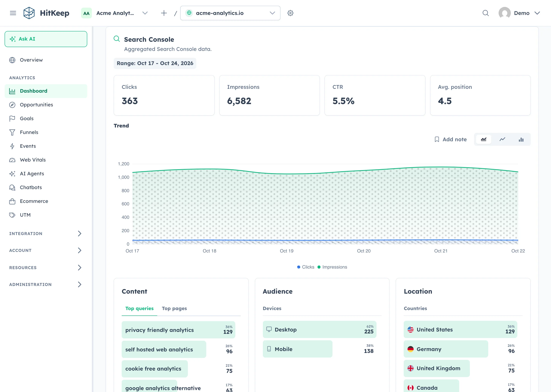Switch trend chart to bar view
The image size is (551, 392).
click(x=521, y=140)
